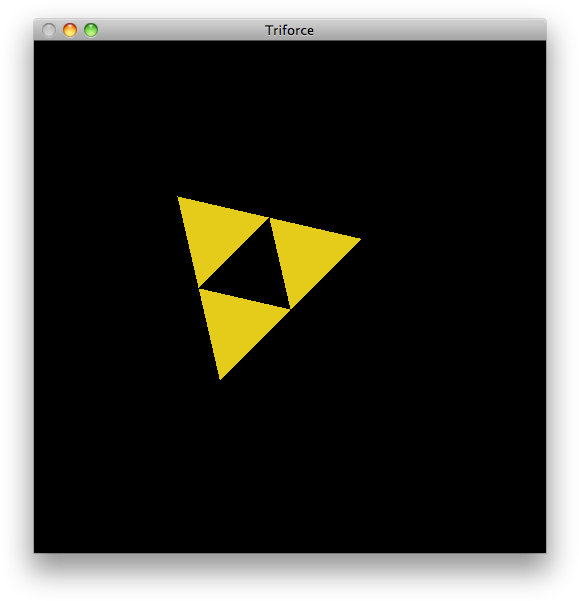Select the upper-left yellow triangle
This screenshot has width=579, height=601.
(x=215, y=234)
